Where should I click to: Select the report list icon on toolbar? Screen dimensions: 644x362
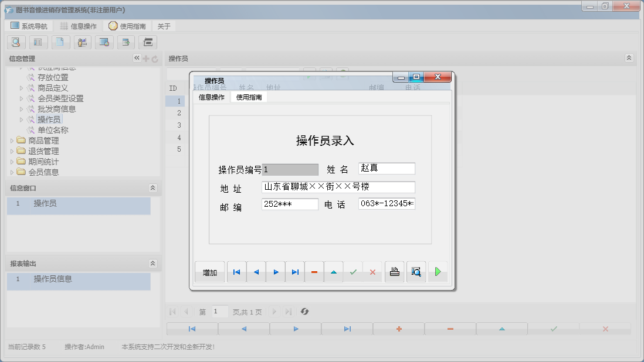coord(38,42)
